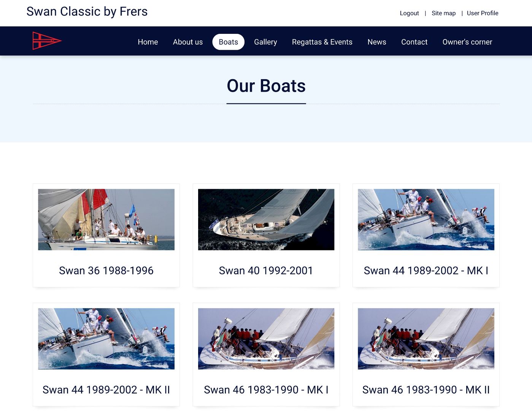Open the Swan 44 MK I photo
The width and height of the screenshot is (532, 411).
point(426,220)
